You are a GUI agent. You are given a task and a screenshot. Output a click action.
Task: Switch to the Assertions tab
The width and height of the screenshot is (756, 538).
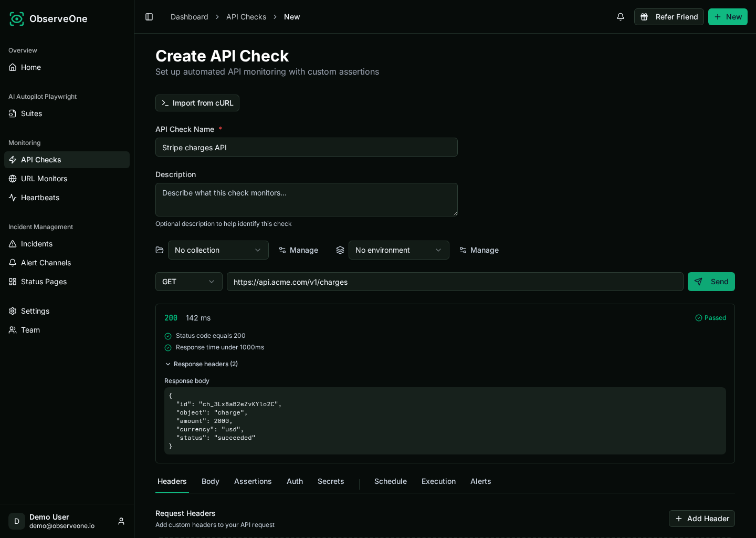253,481
